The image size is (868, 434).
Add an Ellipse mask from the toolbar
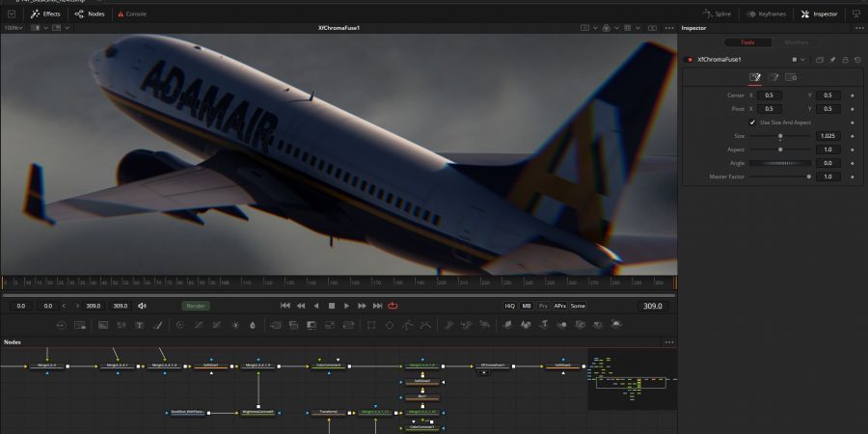click(x=390, y=325)
